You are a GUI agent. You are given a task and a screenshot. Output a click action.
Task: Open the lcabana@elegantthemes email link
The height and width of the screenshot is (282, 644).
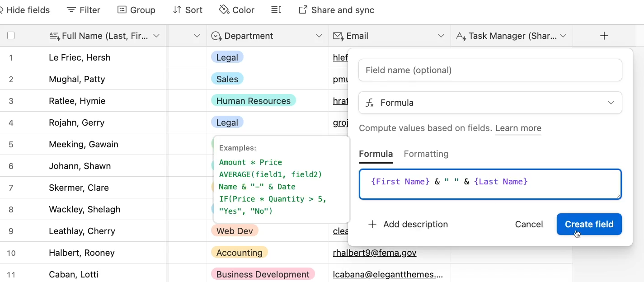click(x=388, y=274)
